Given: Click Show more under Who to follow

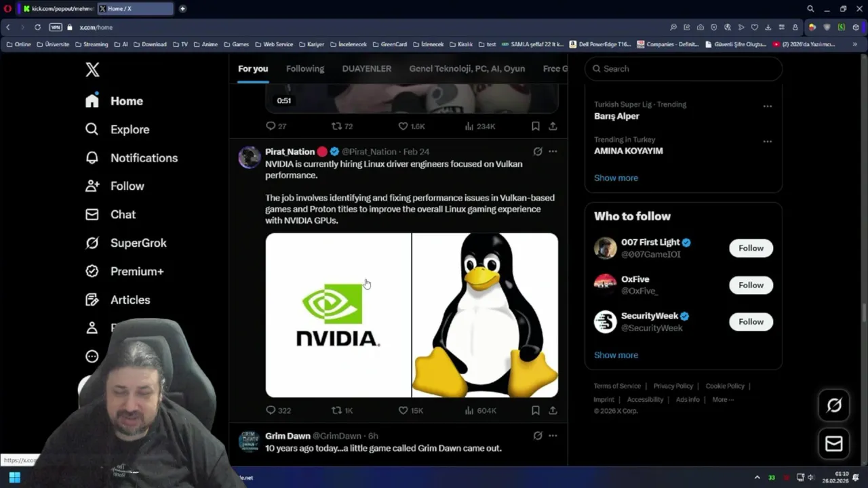Looking at the screenshot, I should (616, 355).
